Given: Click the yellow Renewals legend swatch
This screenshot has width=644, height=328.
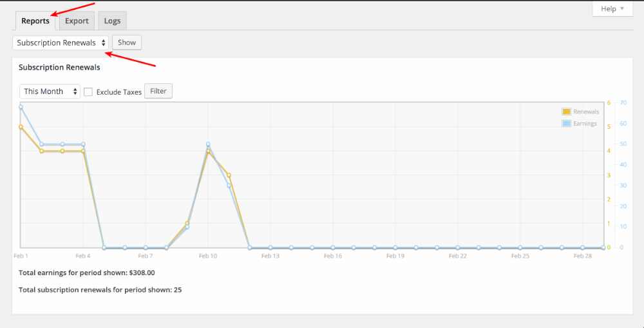Looking at the screenshot, I should click(566, 111).
